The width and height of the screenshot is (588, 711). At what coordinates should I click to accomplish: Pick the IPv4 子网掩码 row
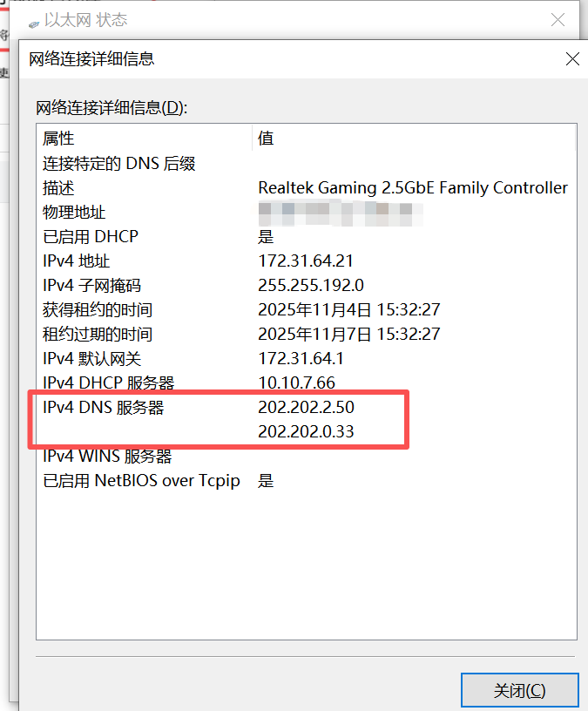91,285
